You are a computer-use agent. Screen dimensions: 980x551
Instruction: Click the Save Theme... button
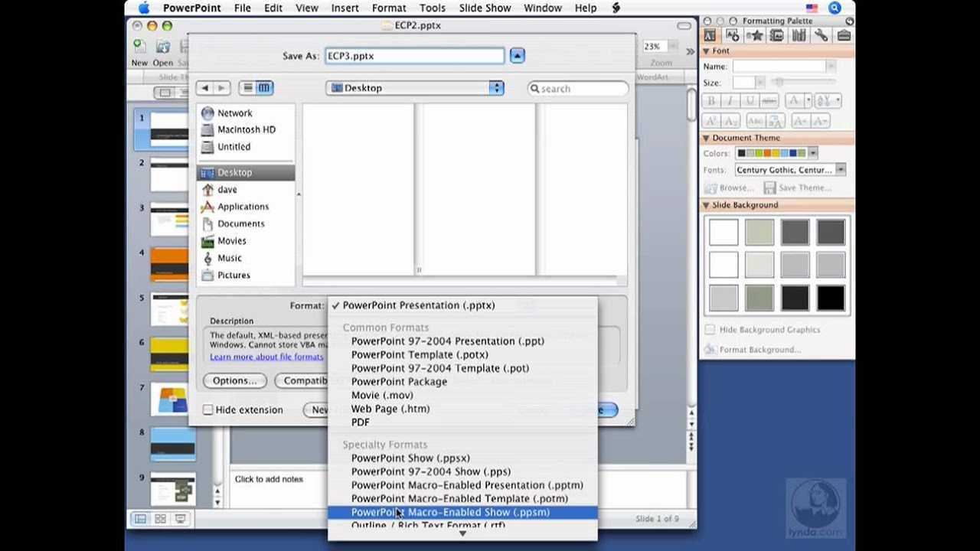[798, 187]
